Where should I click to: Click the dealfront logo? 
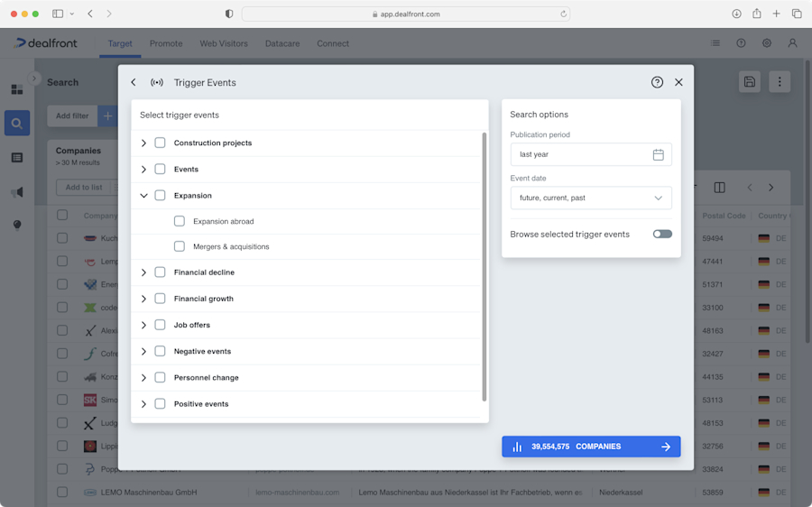tap(46, 43)
